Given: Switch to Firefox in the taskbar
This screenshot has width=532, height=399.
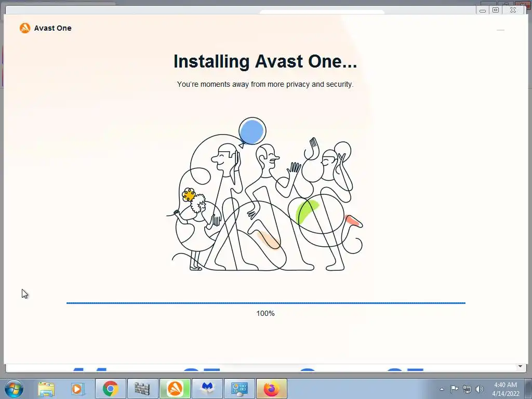Looking at the screenshot, I should coord(271,389).
